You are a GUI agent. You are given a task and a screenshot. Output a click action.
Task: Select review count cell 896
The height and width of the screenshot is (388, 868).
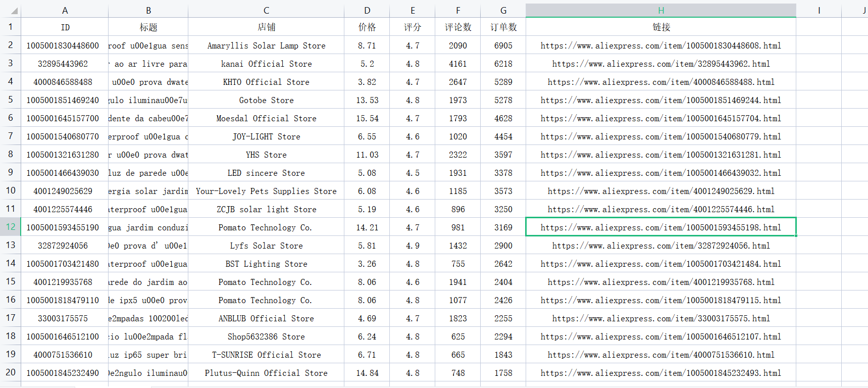[458, 209]
